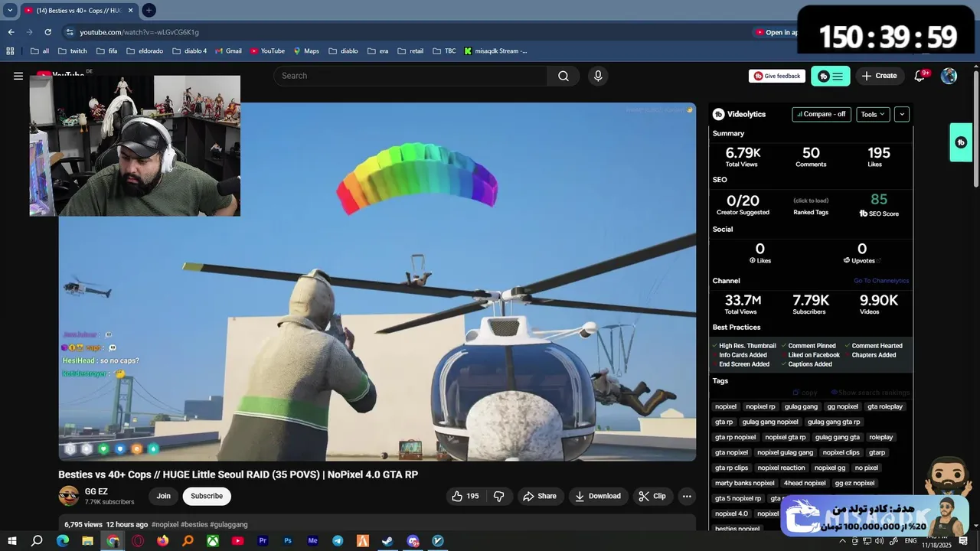The width and height of the screenshot is (980, 551).
Task: Open site information icon in address bar
Action: (70, 32)
